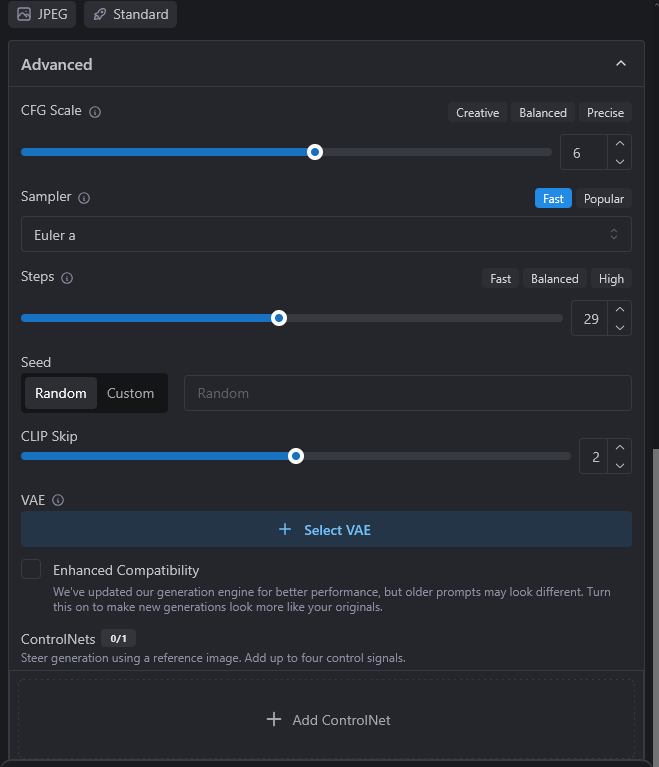The height and width of the screenshot is (767, 659).
Task: Click the CFG Scale value field
Action: coord(584,152)
